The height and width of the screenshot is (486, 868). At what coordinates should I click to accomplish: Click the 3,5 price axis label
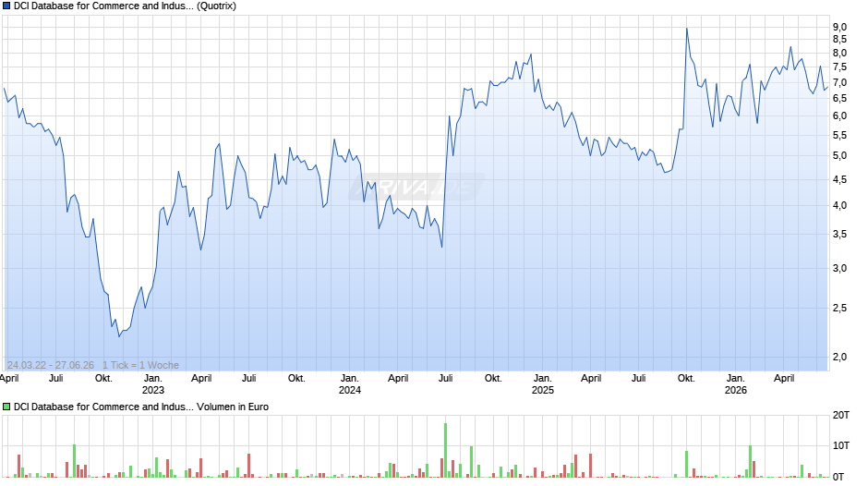839,235
